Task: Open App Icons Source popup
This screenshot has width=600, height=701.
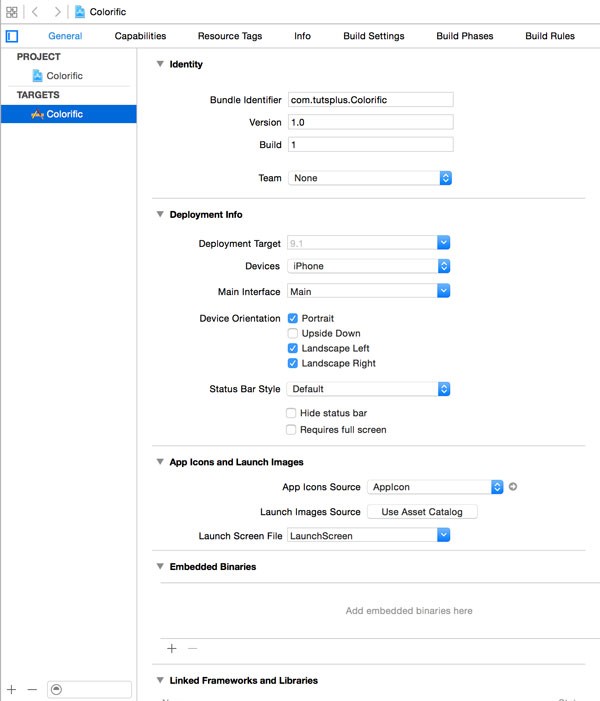Action: click(x=435, y=487)
